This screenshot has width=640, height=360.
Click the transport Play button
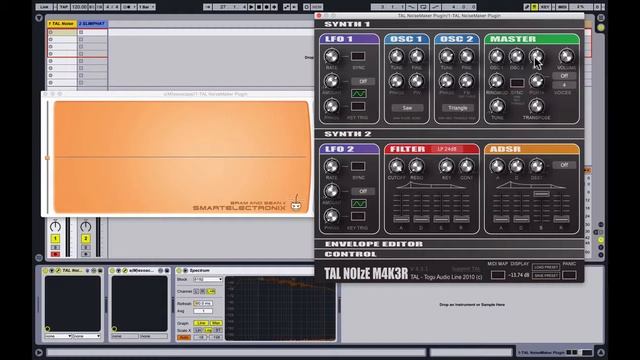click(x=251, y=7)
